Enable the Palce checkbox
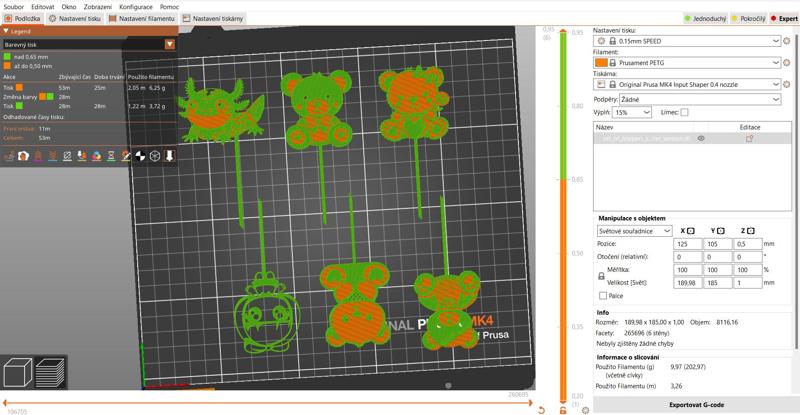 pos(603,296)
